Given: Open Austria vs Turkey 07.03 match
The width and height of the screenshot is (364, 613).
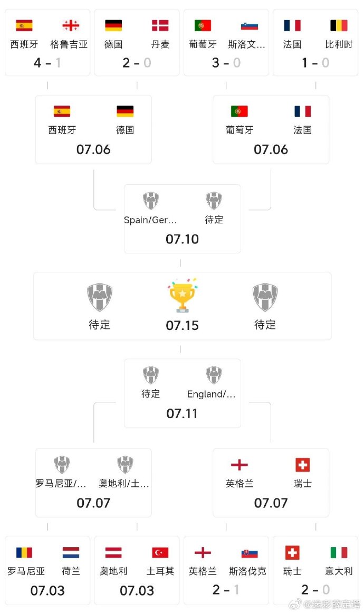Looking at the screenshot, I should (137, 570).
